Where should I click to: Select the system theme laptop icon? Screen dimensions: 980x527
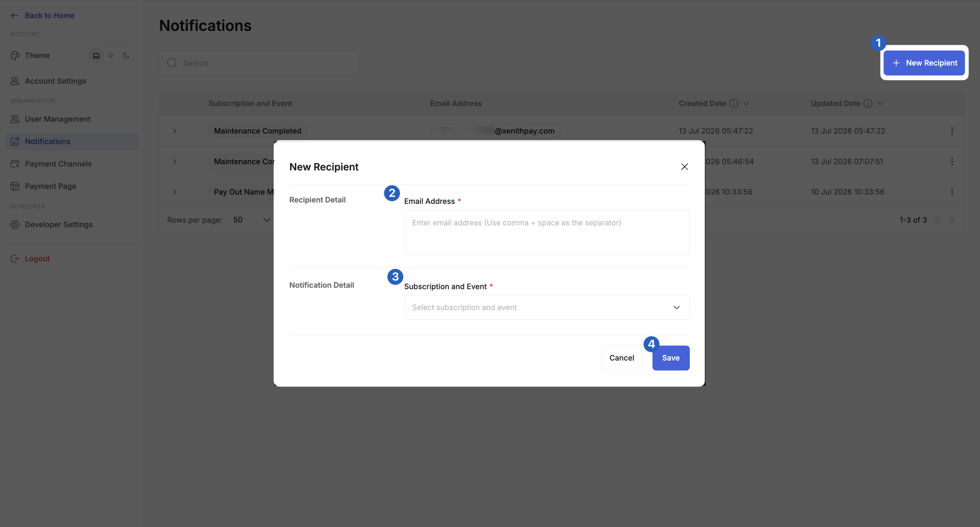[96, 56]
